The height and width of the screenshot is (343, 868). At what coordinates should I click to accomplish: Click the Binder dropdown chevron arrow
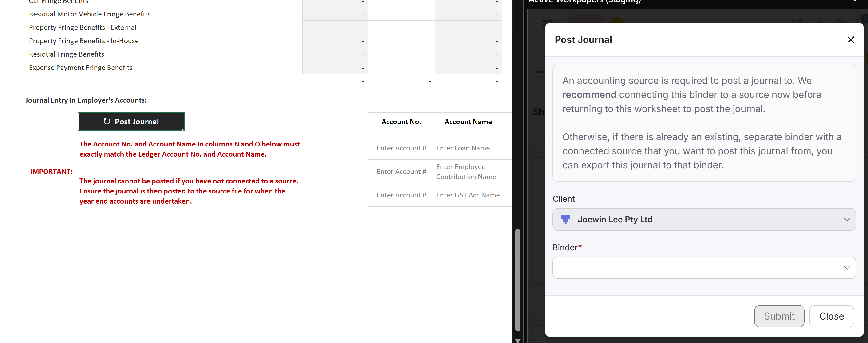coord(847,268)
